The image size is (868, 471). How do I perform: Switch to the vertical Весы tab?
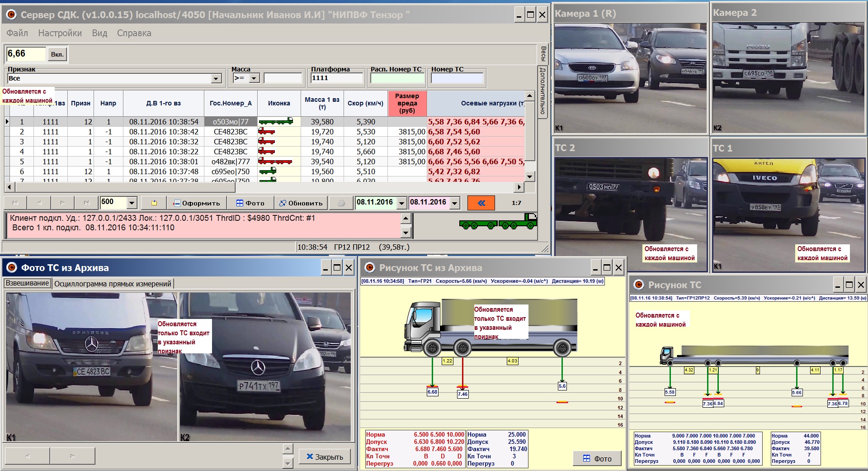(x=543, y=54)
